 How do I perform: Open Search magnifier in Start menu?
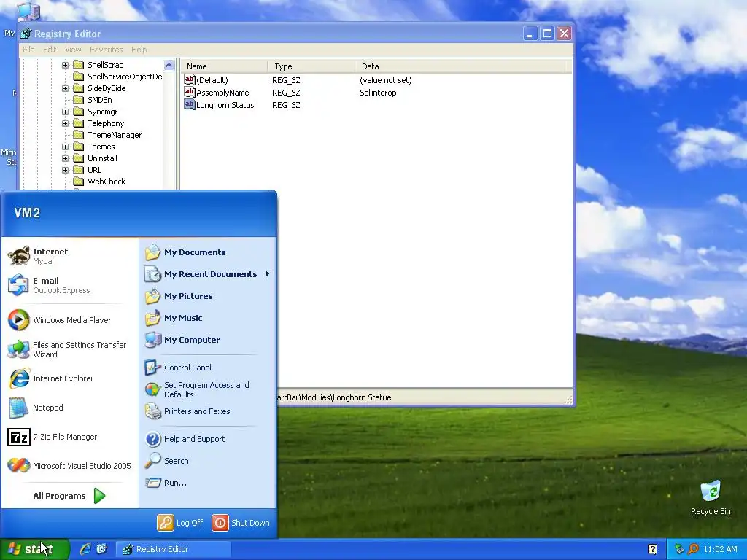pyautogui.click(x=153, y=461)
